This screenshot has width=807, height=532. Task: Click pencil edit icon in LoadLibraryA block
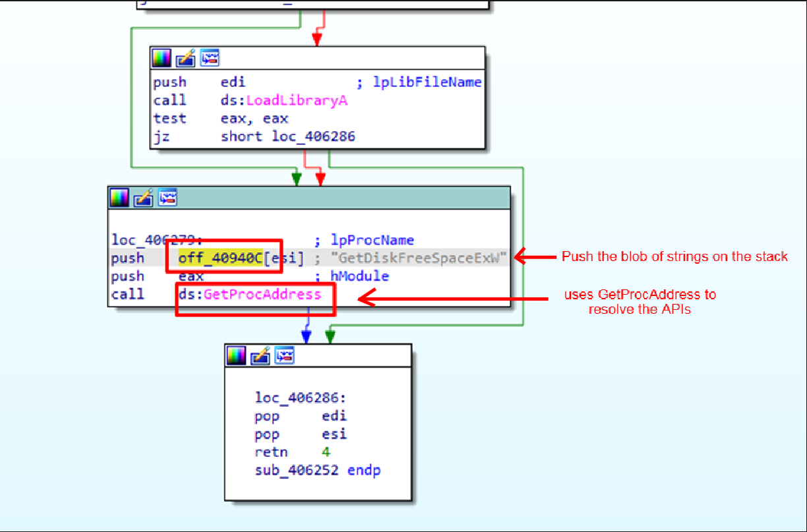(x=185, y=58)
